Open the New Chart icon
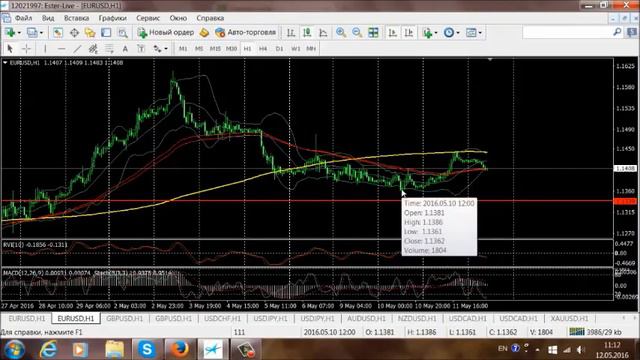Viewport: 640px width, 360px height. pyautogui.click(x=10, y=33)
